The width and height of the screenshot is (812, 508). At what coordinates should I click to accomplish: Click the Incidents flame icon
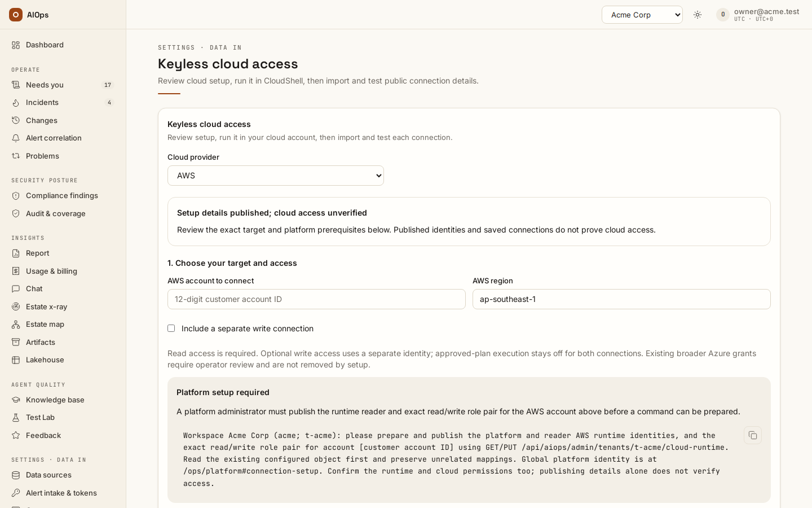point(16,103)
